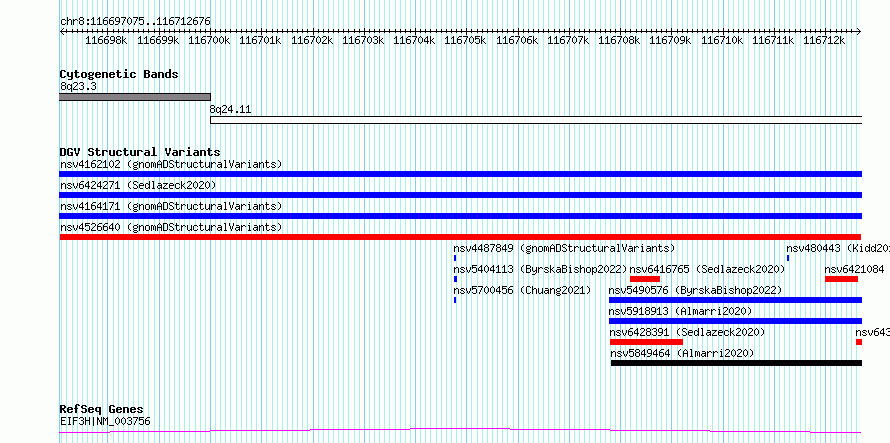Click the nsv5490576 ByrskaBishop2022 blue bar
This screenshot has width=890, height=443.
coord(735,300)
